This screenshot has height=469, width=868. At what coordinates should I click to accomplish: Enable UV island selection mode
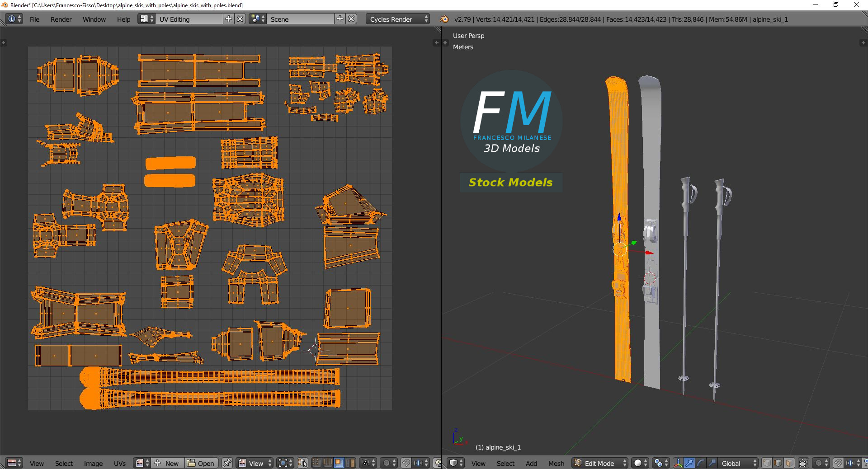click(x=350, y=463)
